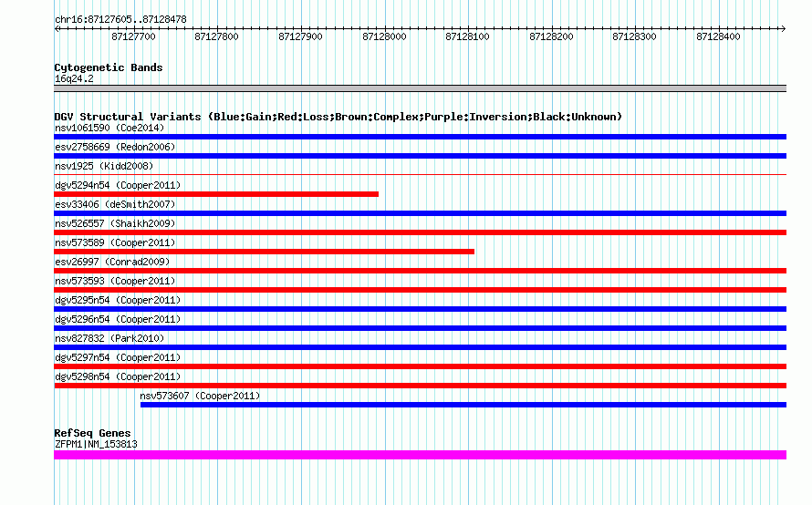Click the left arrow of the ruler
The height and width of the screenshot is (505, 812).
point(57,29)
